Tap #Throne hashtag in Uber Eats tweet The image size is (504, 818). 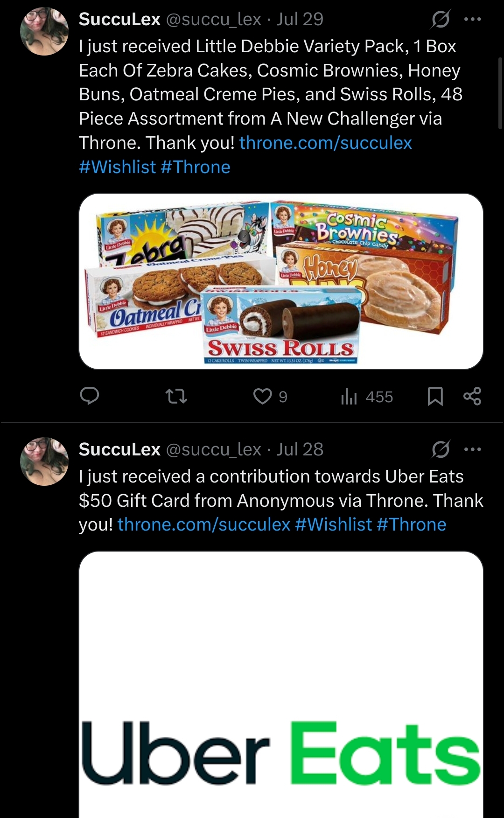(x=411, y=524)
